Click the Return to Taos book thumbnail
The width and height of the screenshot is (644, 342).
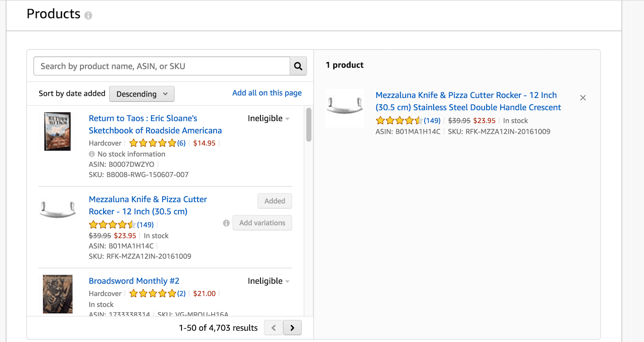pos(57,131)
